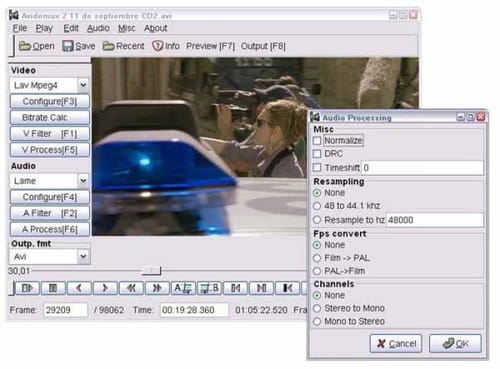The image size is (500, 369).
Task: Click the Save floppy disk icon
Action: 68,46
